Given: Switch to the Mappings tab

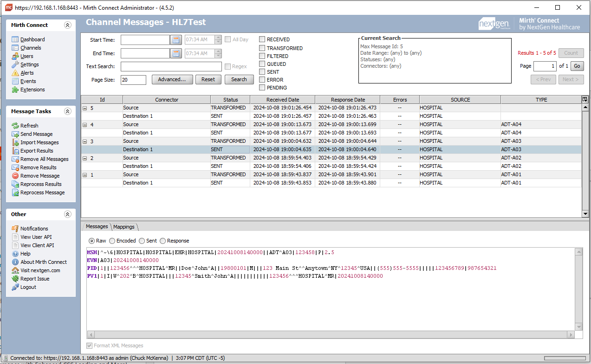Looking at the screenshot, I should [x=124, y=227].
